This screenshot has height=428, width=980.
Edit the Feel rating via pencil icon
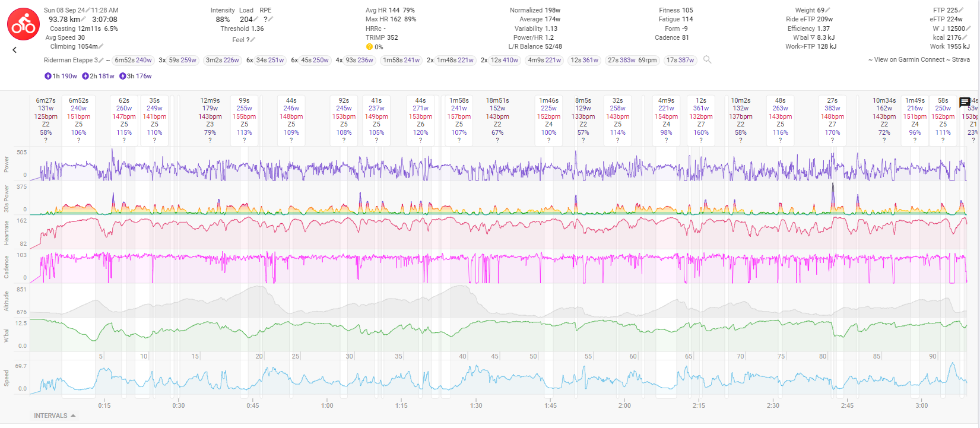(253, 40)
